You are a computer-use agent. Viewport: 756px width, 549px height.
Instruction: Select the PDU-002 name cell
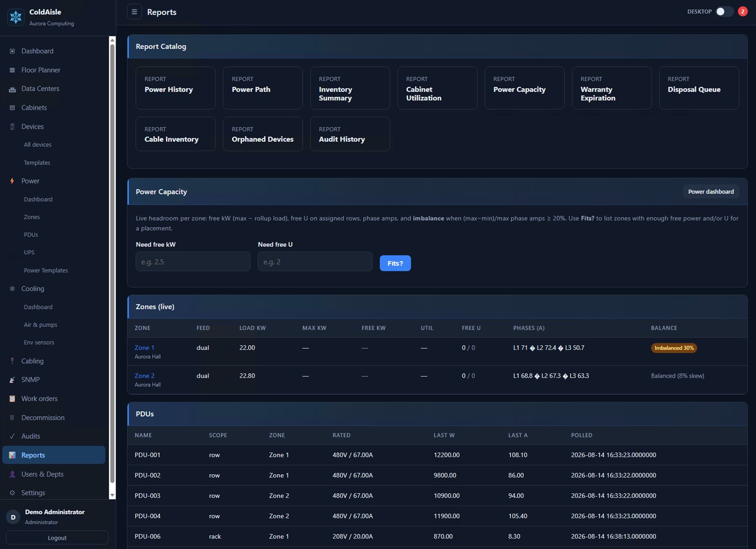point(147,475)
